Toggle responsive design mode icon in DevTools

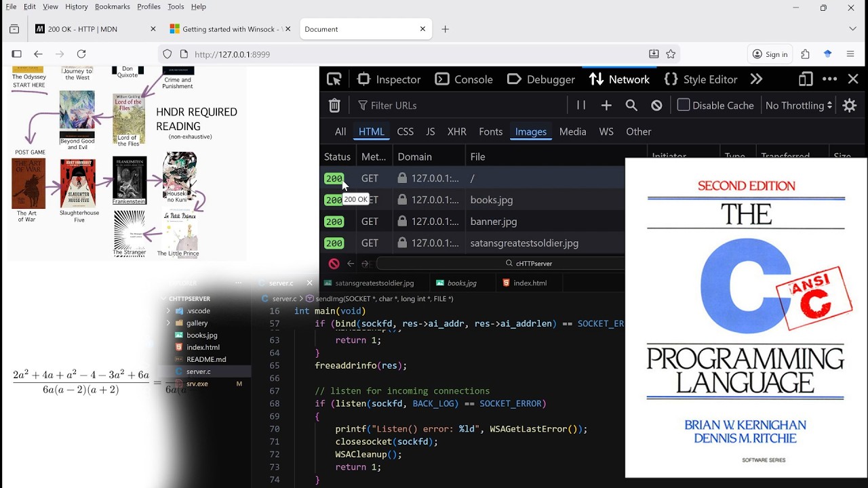[x=806, y=79]
